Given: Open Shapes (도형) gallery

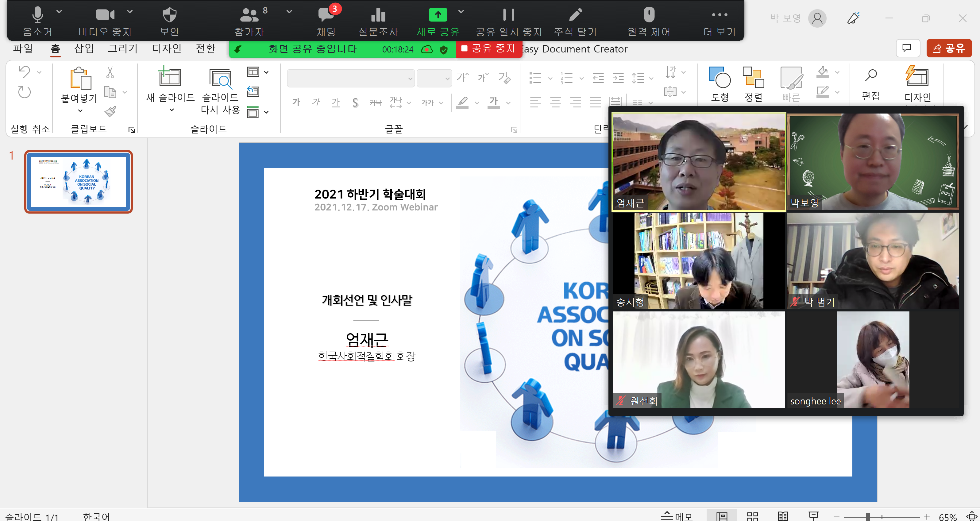Looking at the screenshot, I should coord(720,84).
